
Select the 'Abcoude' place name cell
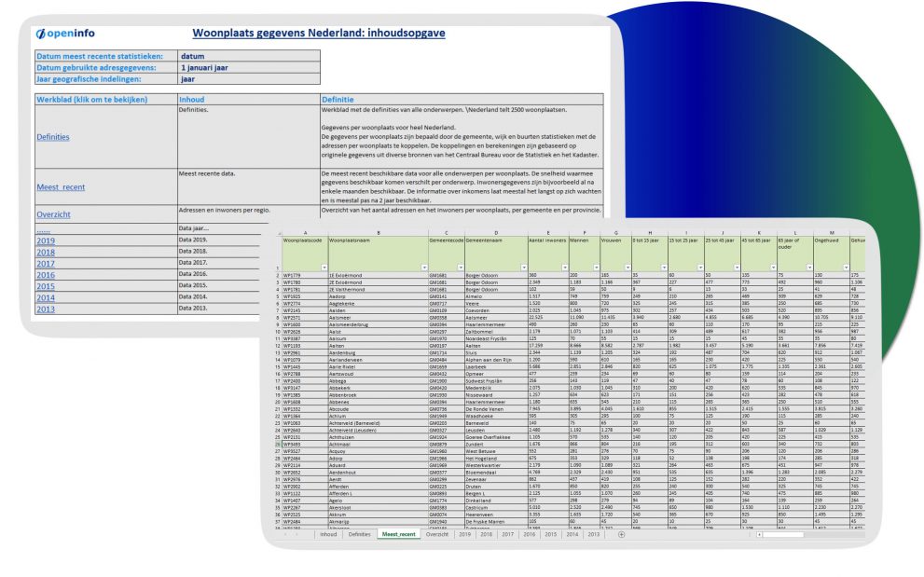coord(379,408)
